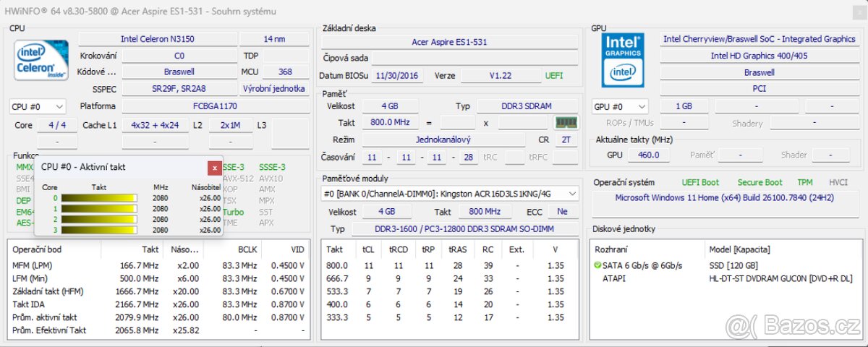Image resolution: width=868 pixels, height=347 pixels.
Task: Click the tRCD timing column header
Action: click(x=399, y=249)
